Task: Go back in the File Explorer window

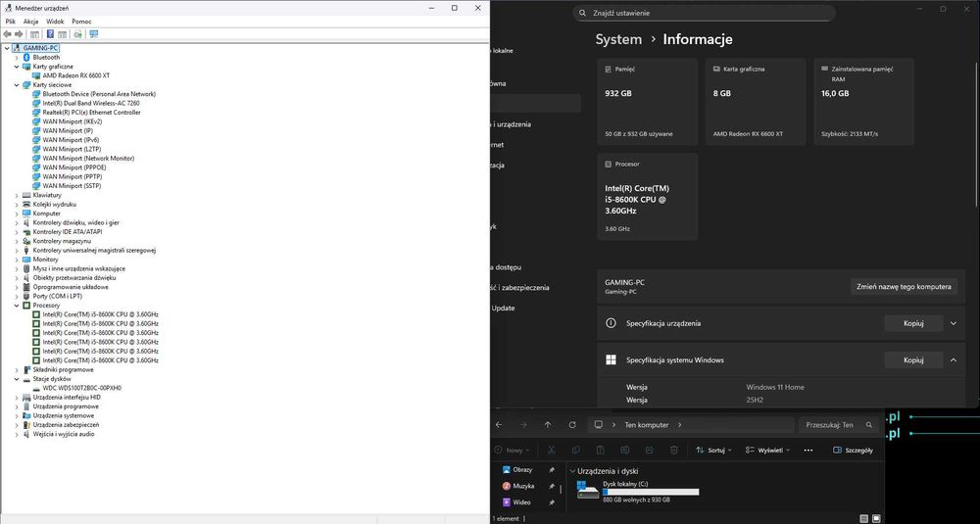Action: tap(499, 425)
